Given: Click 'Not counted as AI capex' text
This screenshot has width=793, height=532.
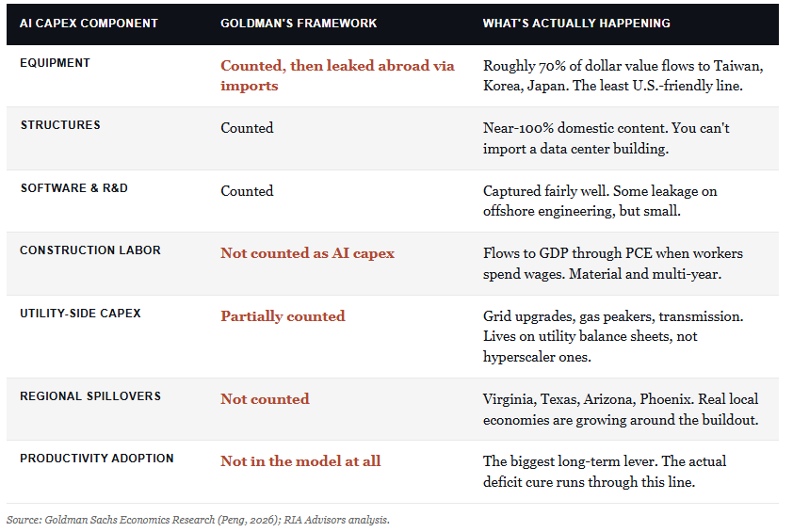Looking at the screenshot, I should (x=307, y=253).
